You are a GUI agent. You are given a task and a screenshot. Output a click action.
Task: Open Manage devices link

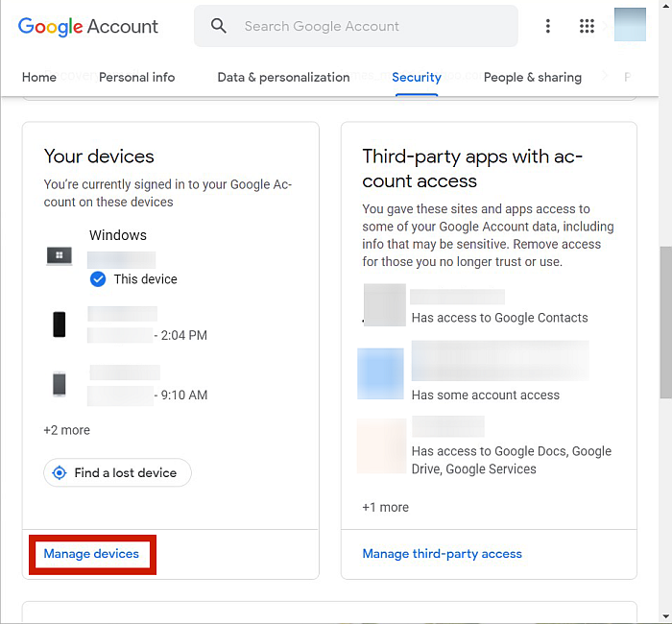tap(91, 554)
